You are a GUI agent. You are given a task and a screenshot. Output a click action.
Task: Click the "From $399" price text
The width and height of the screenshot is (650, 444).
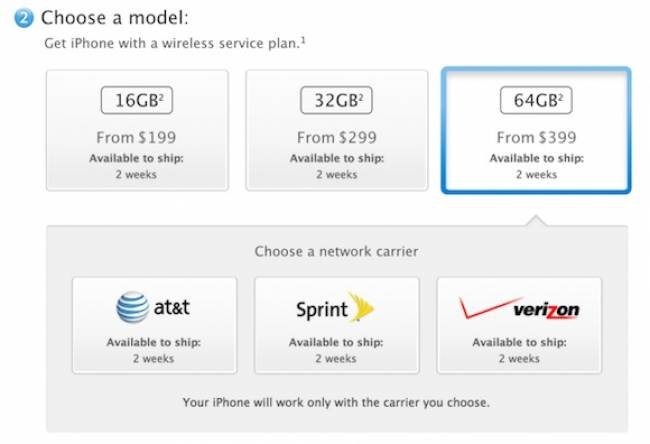[534, 135]
